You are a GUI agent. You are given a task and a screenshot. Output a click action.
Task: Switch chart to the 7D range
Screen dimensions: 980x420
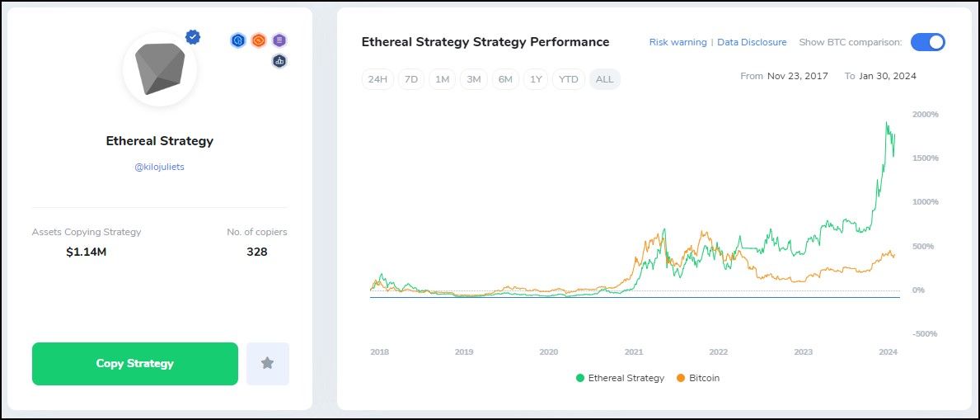pos(410,79)
